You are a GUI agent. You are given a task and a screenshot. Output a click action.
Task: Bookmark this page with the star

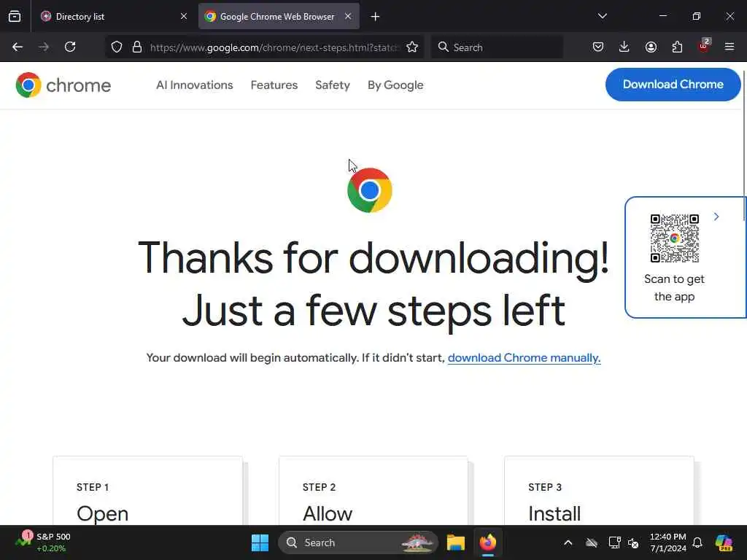[412, 47]
